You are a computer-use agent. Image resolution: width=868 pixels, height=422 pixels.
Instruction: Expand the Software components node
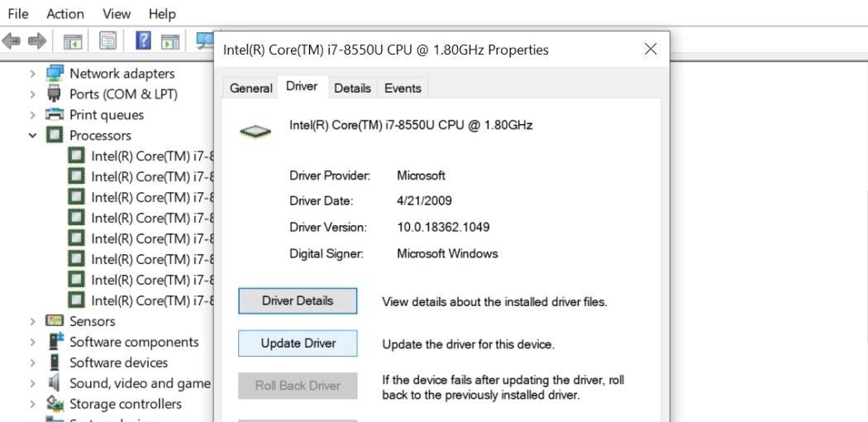(x=33, y=343)
